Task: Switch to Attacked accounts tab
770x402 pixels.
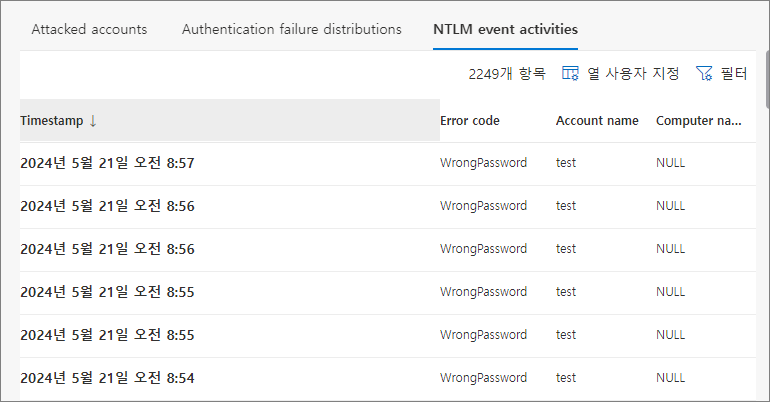Action: 89,29
